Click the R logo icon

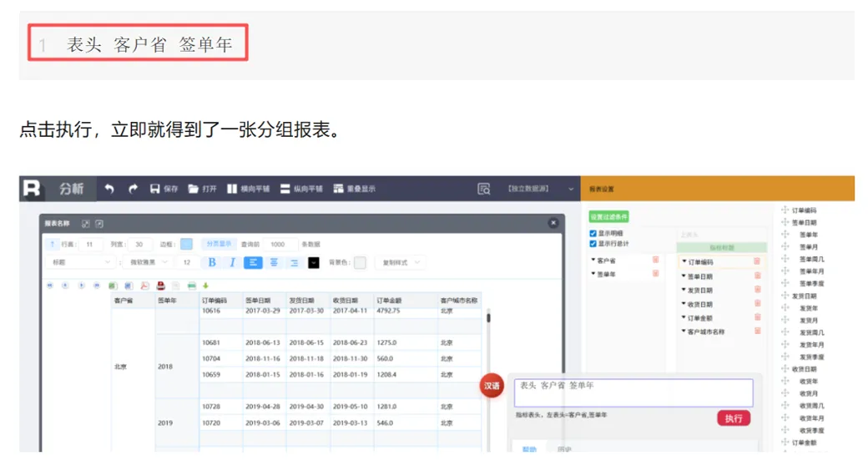click(32, 189)
